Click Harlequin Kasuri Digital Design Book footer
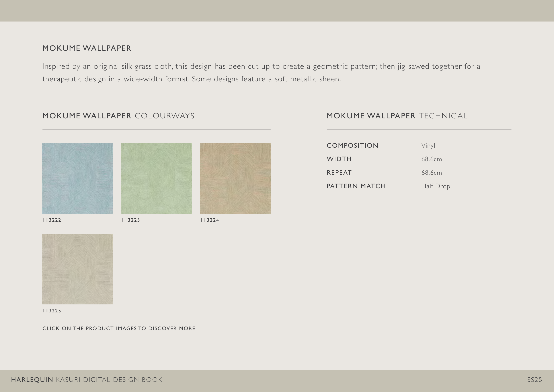The height and width of the screenshot is (392, 554). coord(86,380)
